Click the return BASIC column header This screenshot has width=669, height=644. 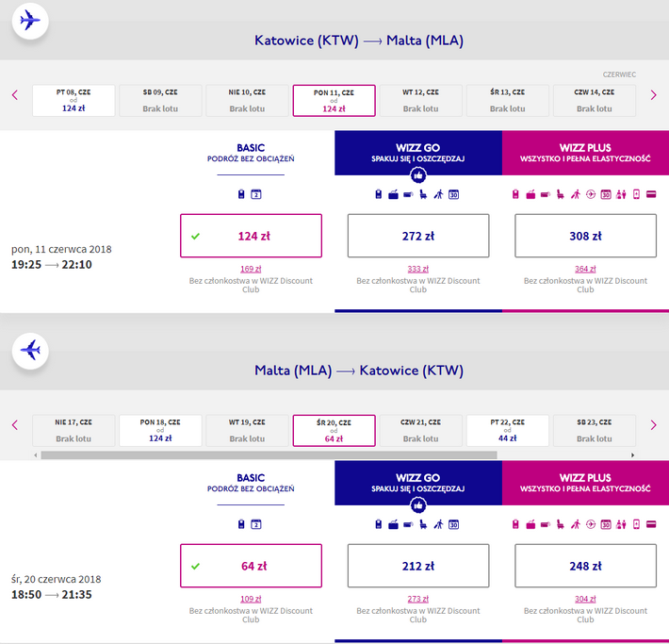pyautogui.click(x=251, y=483)
